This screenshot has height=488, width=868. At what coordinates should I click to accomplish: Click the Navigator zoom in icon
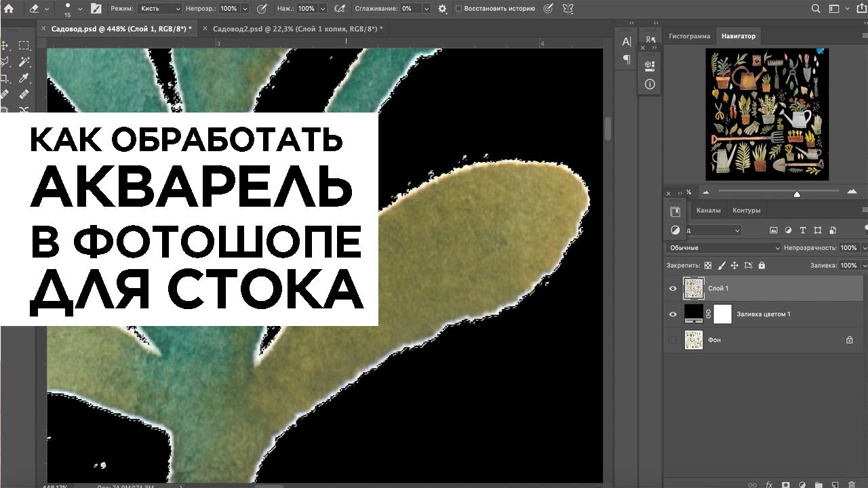[852, 193]
